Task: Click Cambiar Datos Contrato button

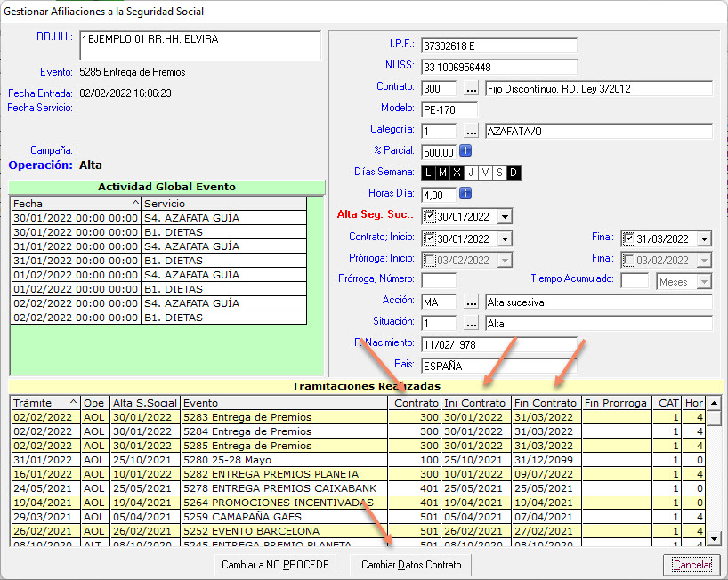Action: coord(411,565)
